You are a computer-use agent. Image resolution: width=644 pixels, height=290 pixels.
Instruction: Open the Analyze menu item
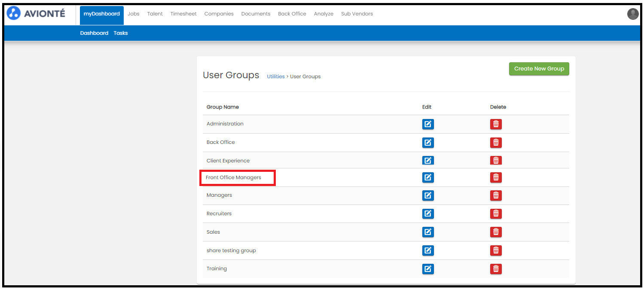pos(324,14)
